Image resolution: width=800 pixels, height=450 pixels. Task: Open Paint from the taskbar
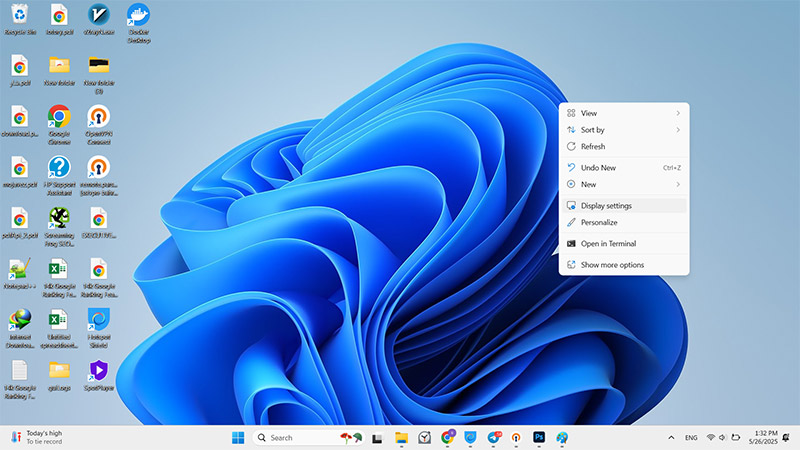(562, 438)
